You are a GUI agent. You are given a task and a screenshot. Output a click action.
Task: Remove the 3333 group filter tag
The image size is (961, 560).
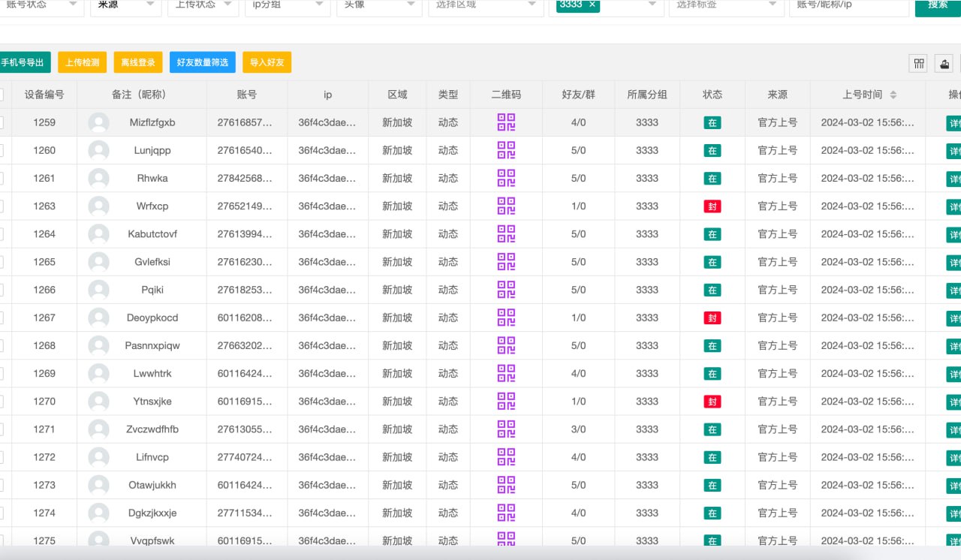592,5
